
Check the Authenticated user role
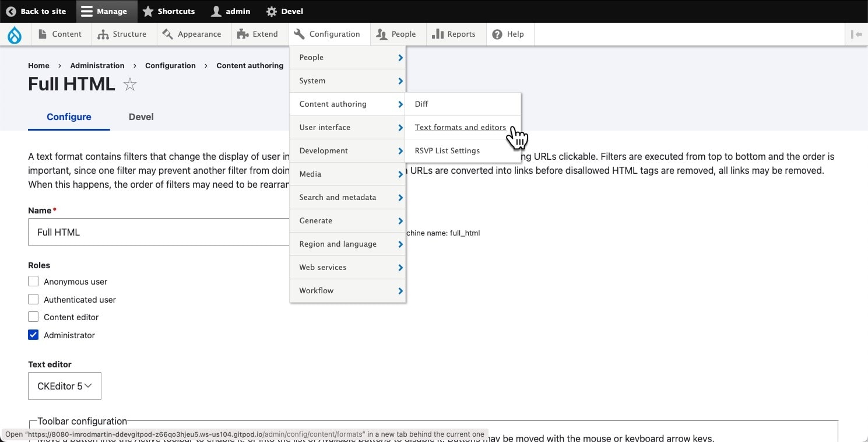[33, 300]
